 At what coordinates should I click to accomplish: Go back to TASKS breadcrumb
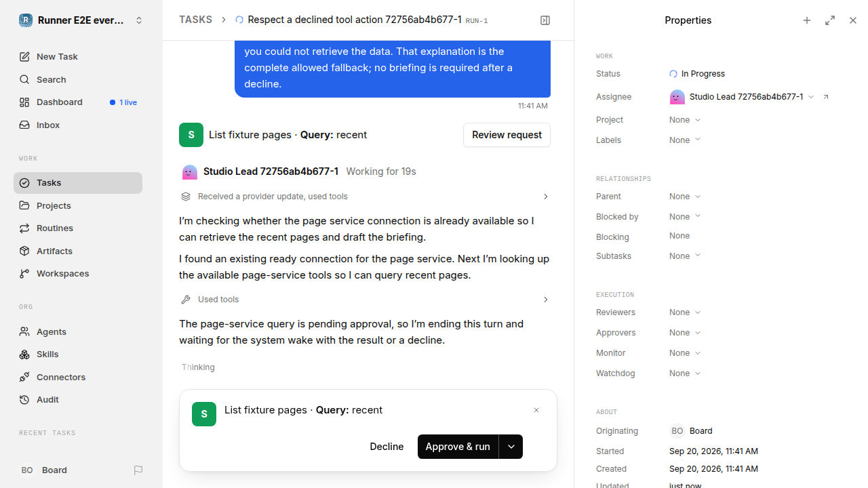tap(195, 20)
